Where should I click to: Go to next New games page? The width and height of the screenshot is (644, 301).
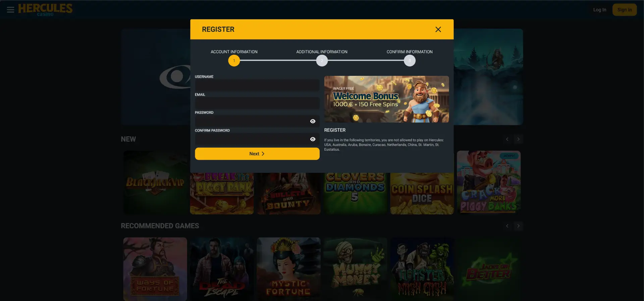[x=518, y=139]
